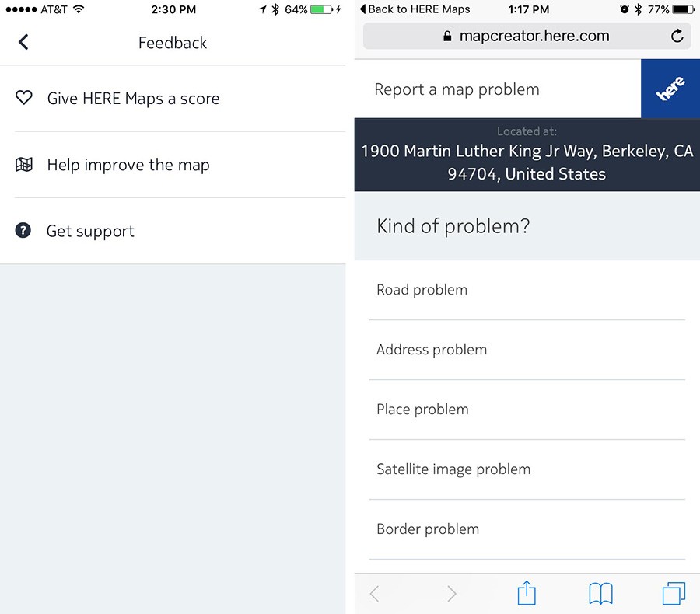Tap the back chevron on Feedback screen

23,43
